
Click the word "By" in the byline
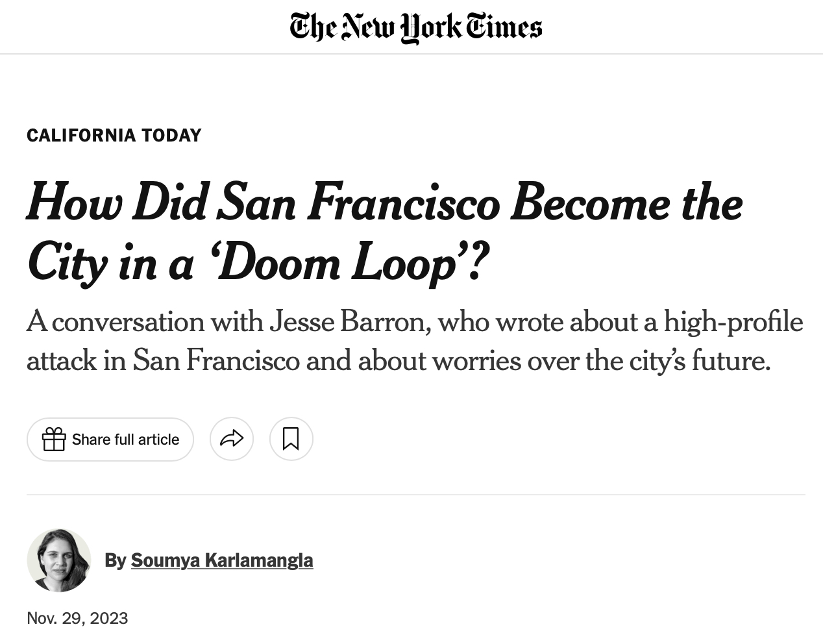coord(115,560)
